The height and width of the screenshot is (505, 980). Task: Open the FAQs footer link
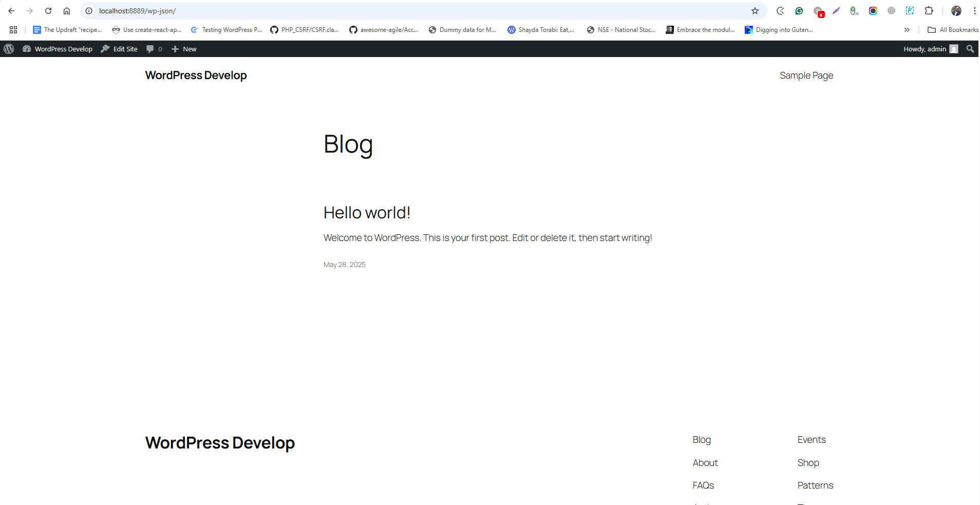(703, 485)
